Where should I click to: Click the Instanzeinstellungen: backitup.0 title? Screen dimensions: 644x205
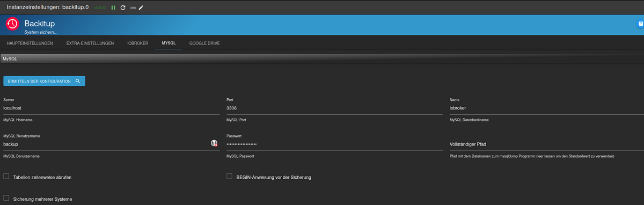point(47,8)
